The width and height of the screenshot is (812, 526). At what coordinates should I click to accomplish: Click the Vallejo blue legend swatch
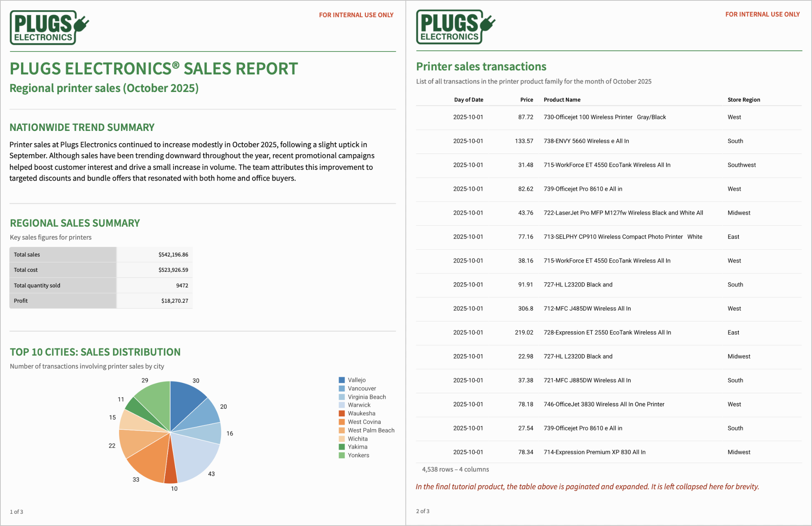pyautogui.click(x=342, y=380)
